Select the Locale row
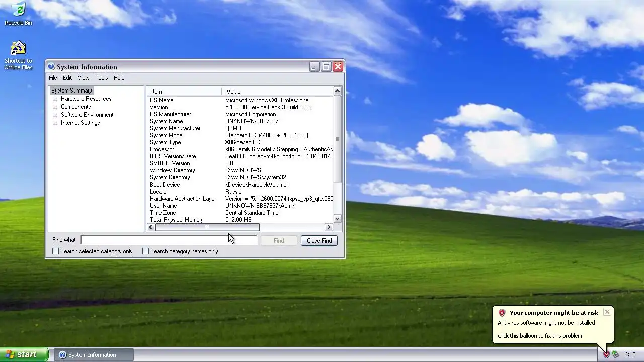Image resolution: width=644 pixels, height=362 pixels. tap(240, 192)
